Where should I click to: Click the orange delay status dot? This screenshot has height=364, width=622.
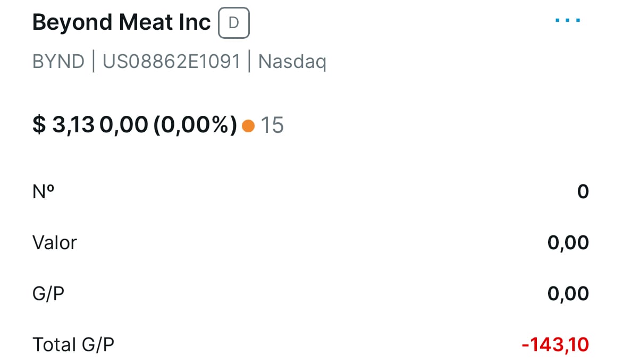click(248, 126)
